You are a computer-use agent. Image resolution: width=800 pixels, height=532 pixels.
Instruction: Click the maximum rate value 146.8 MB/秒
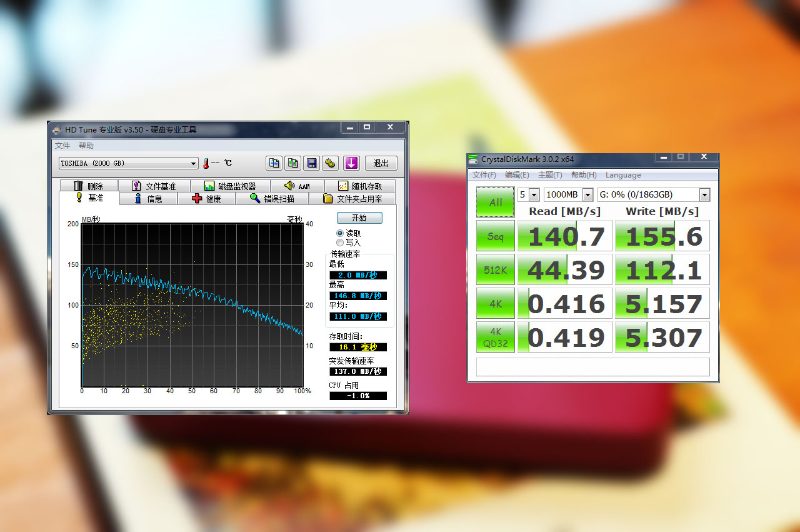358,296
